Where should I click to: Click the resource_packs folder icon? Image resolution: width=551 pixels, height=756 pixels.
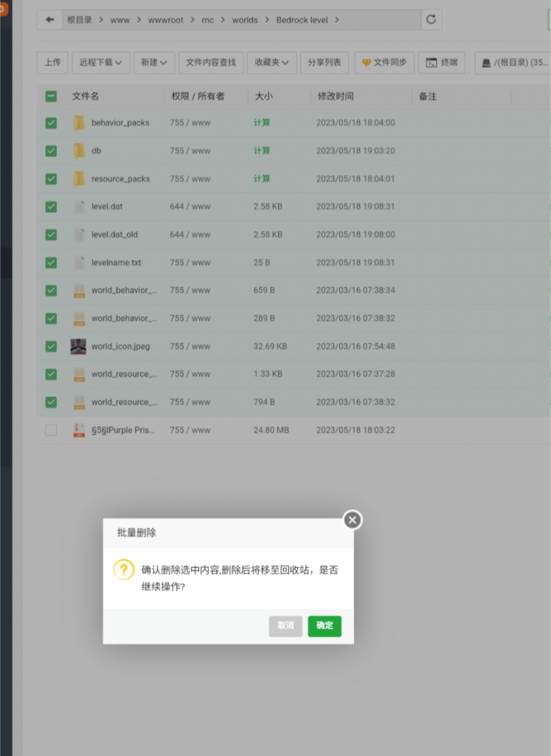click(x=79, y=179)
